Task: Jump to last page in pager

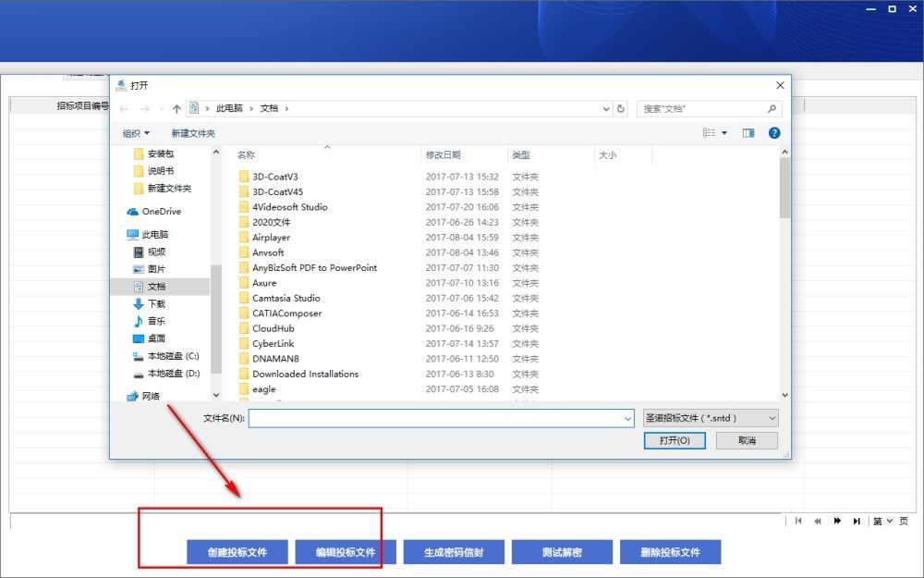Action: coord(857,521)
